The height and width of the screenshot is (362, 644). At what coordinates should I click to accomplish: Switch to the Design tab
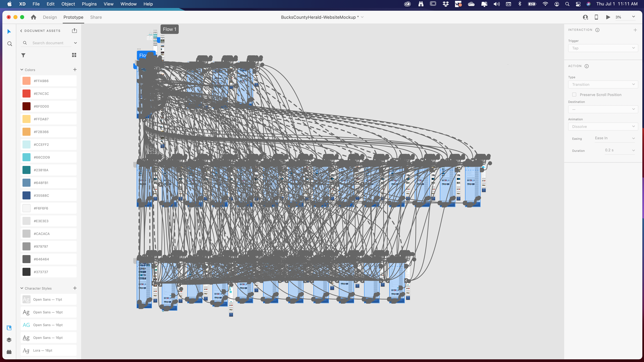click(50, 17)
